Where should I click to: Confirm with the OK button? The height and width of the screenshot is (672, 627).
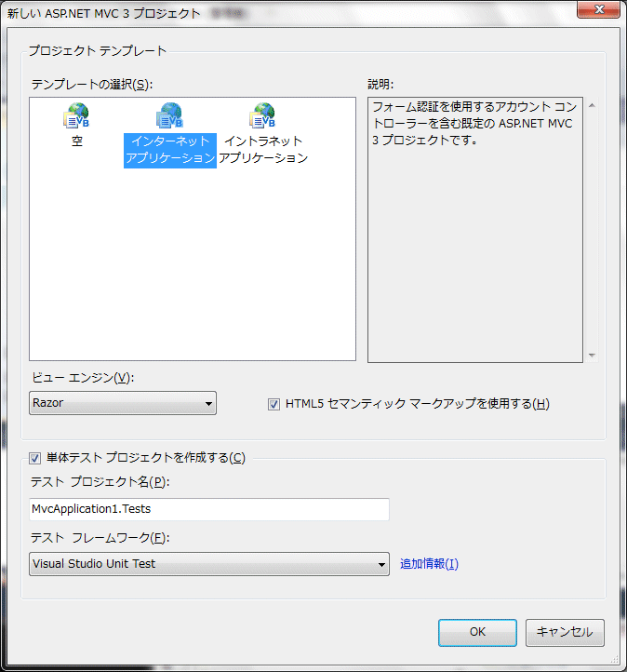click(x=477, y=632)
